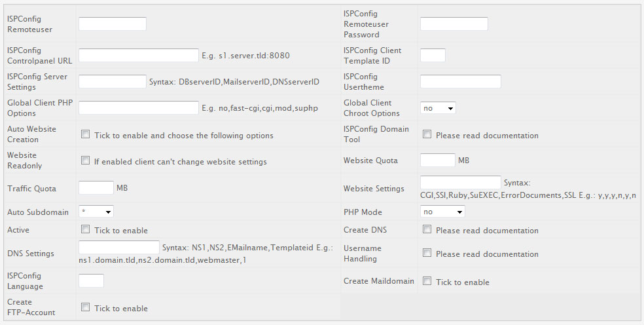Focus the ISPConfig Usertheme input field
Image resolution: width=644 pixels, height=325 pixels.
click(460, 81)
